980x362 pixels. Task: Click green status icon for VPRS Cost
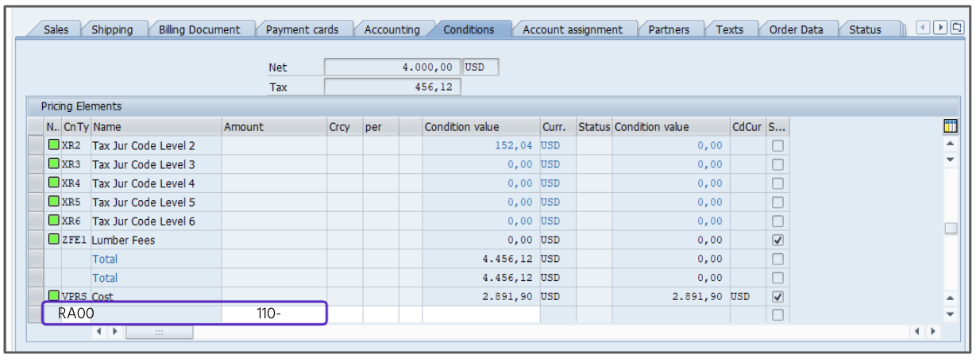click(x=53, y=296)
